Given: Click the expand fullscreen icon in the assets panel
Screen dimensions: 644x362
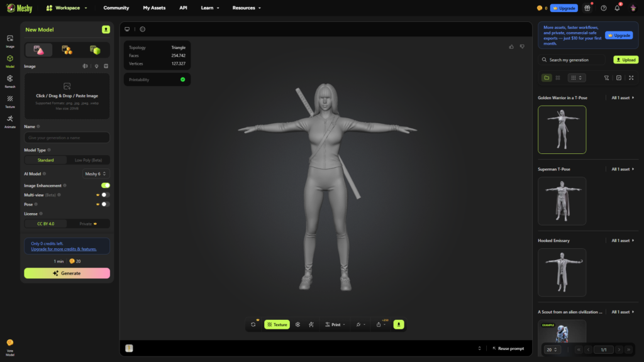Looking at the screenshot, I should coord(631,78).
